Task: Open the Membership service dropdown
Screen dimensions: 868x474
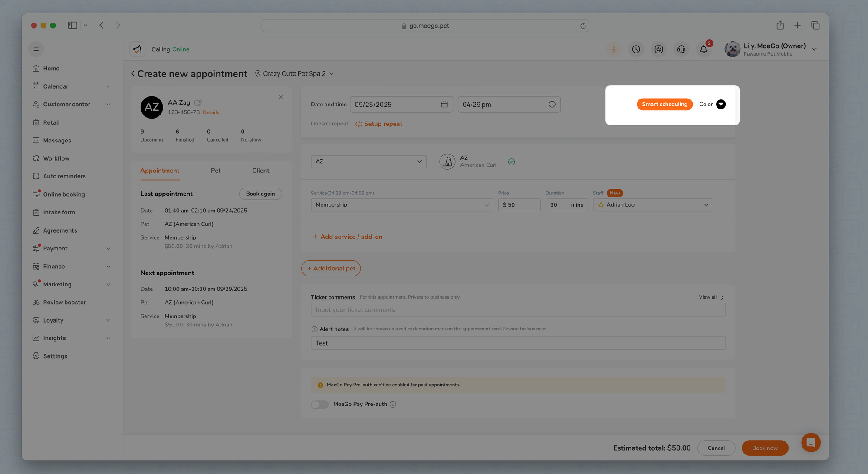Action: (401, 205)
